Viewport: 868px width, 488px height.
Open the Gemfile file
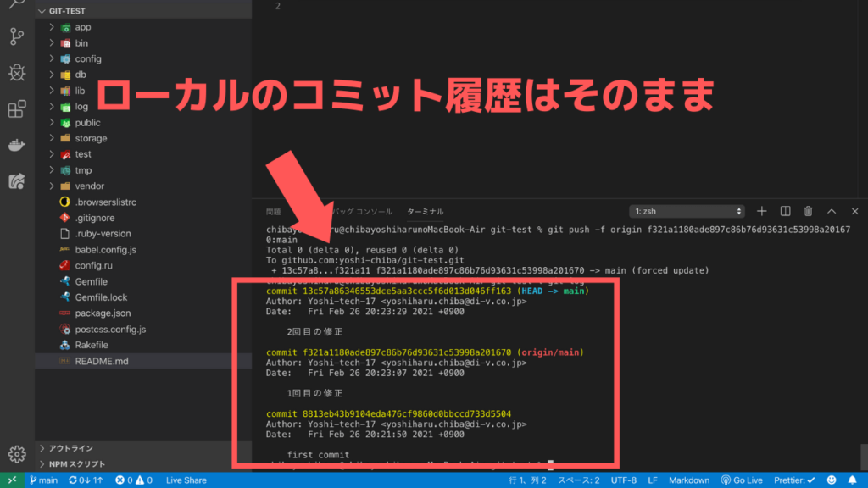[x=142, y=281]
